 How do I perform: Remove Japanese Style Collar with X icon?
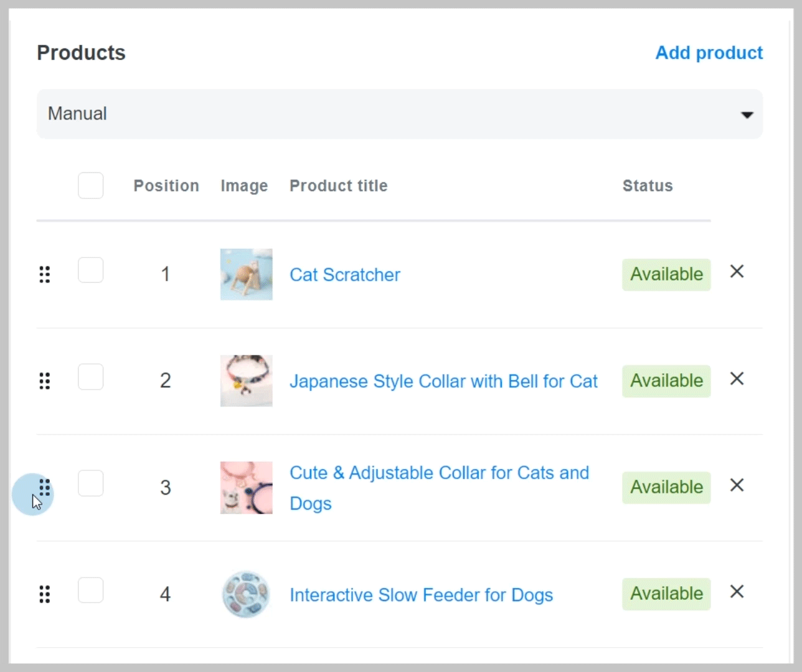click(x=737, y=379)
